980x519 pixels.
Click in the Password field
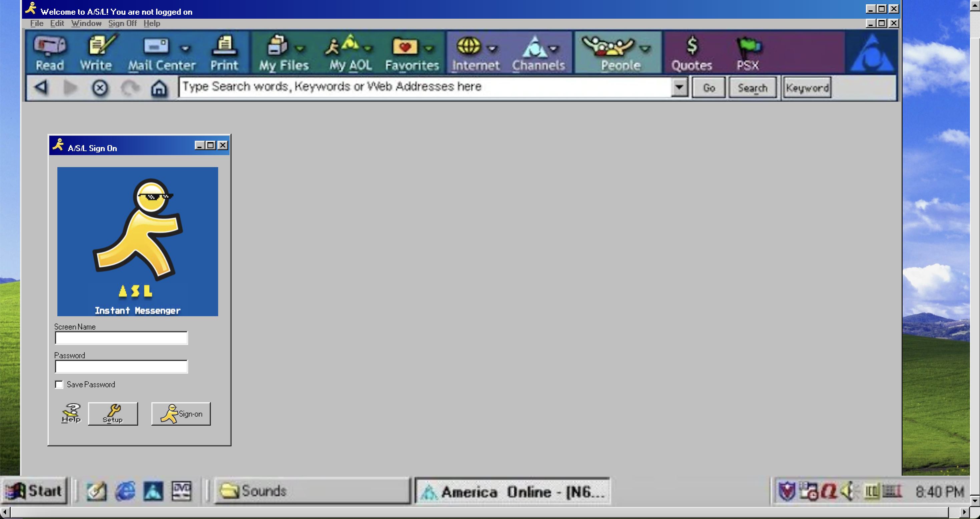click(x=121, y=367)
